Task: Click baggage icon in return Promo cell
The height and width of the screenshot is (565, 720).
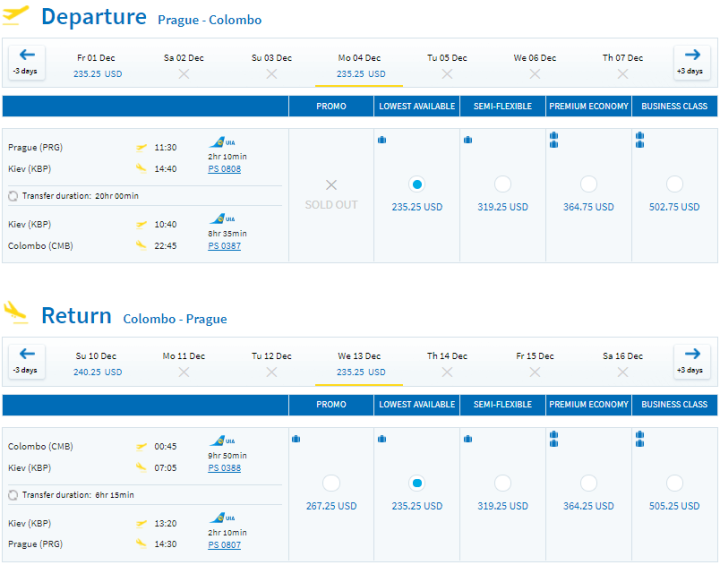Action: point(296,438)
